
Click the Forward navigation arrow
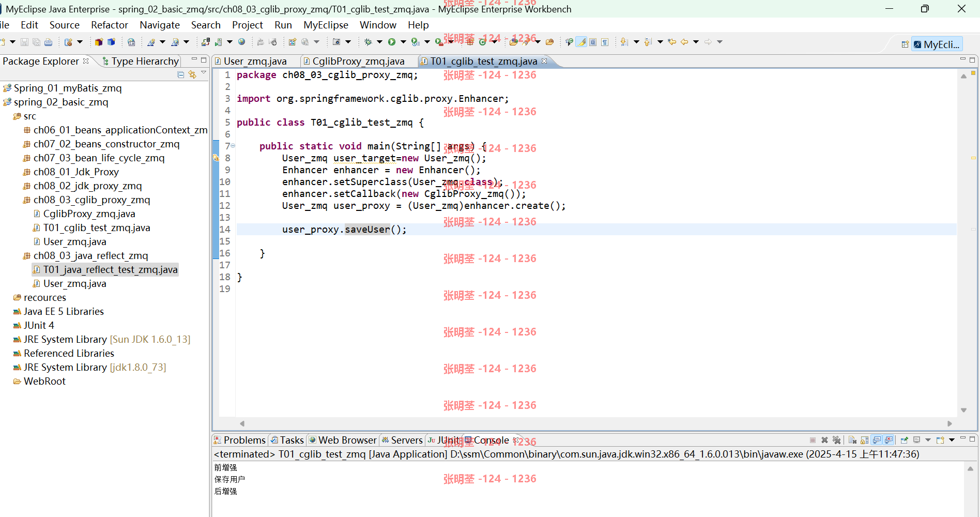[x=708, y=42]
